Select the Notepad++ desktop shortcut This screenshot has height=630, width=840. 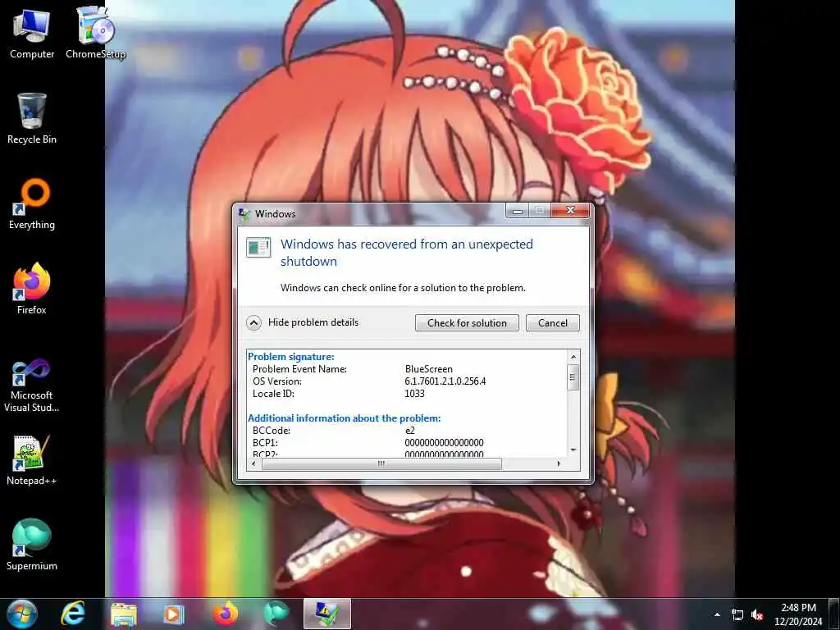pos(32,460)
